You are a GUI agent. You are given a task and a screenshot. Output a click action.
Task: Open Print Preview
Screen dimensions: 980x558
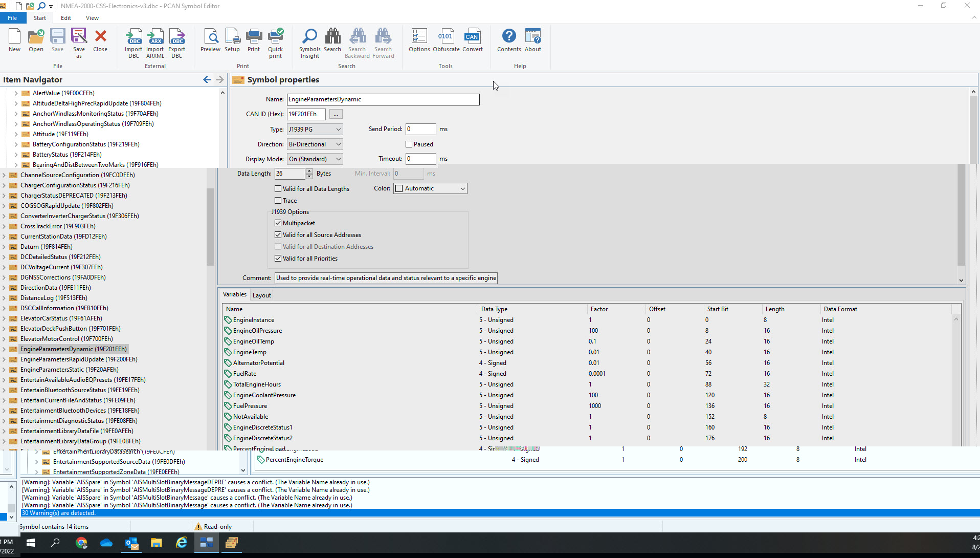[x=210, y=40]
